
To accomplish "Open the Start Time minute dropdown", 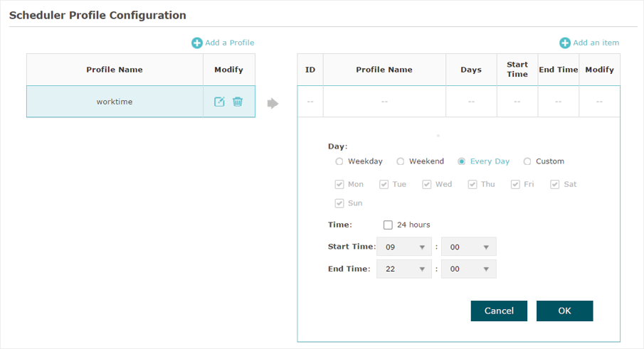I will [469, 247].
